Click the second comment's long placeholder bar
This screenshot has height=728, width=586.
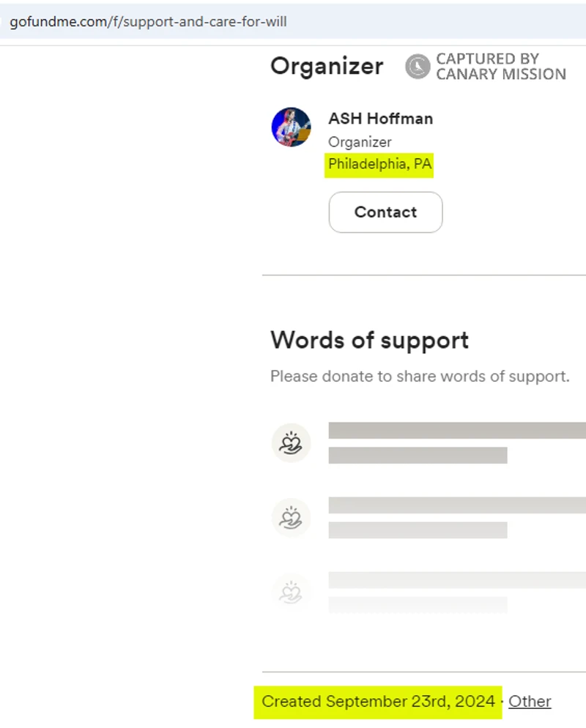pos(456,505)
